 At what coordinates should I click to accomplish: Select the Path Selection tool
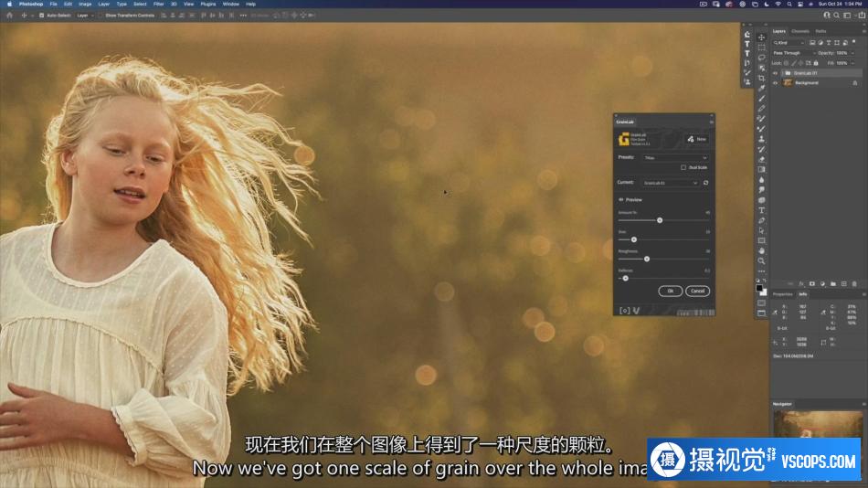(x=762, y=230)
